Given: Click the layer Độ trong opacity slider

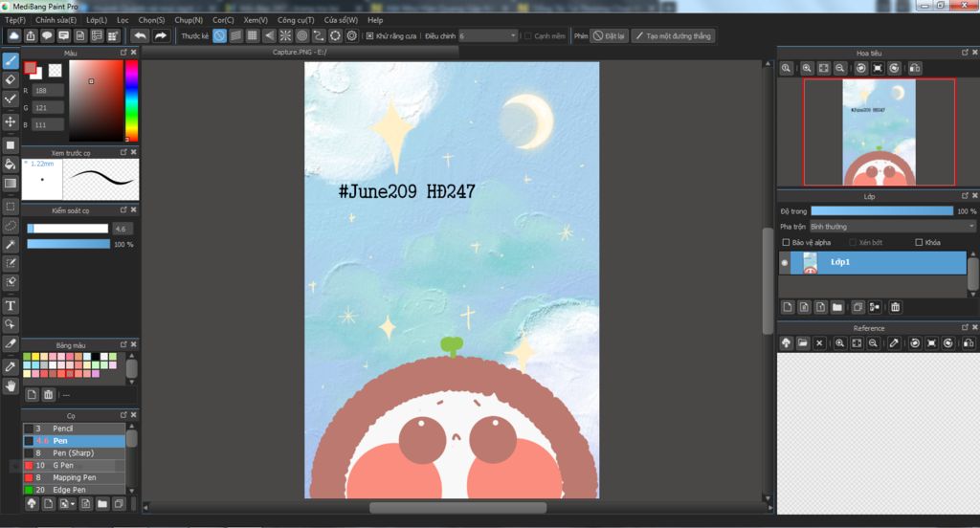Looking at the screenshot, I should (x=881, y=211).
